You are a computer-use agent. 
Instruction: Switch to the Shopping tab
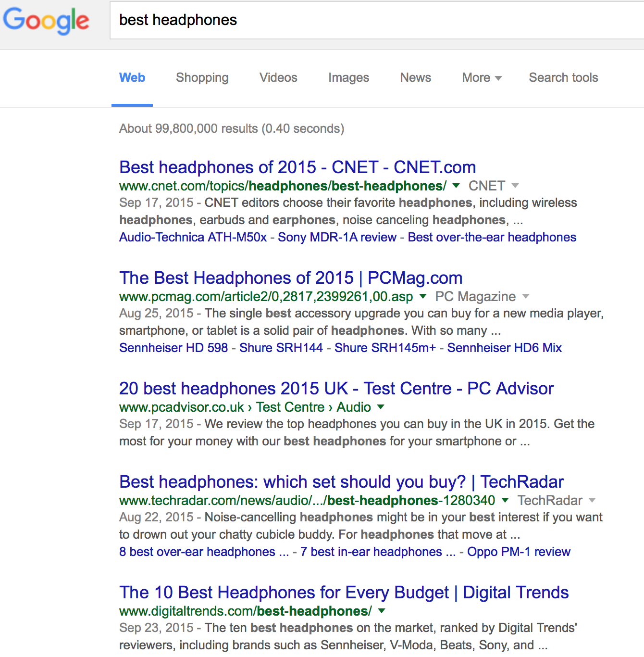202,77
